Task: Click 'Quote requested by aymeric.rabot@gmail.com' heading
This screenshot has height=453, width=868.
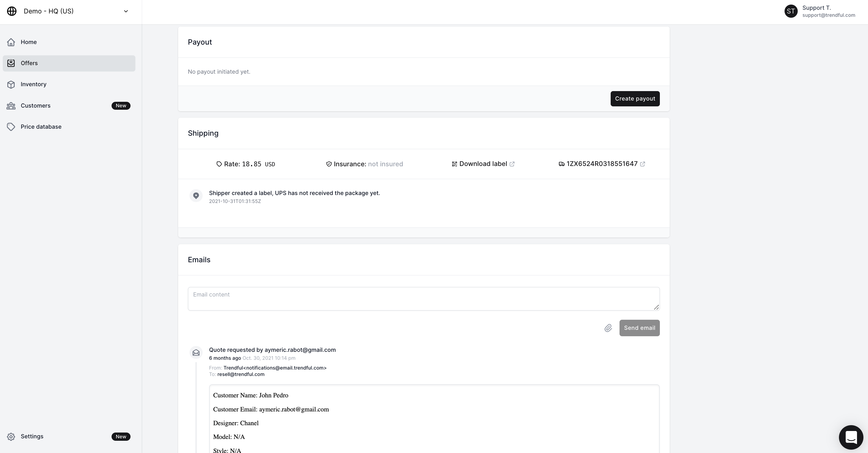Action: click(x=272, y=350)
